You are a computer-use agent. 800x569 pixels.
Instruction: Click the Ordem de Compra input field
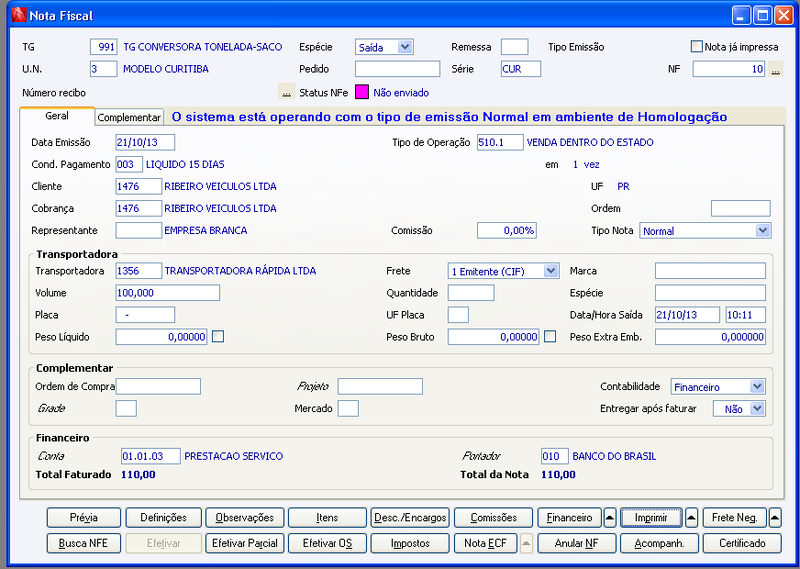(158, 386)
